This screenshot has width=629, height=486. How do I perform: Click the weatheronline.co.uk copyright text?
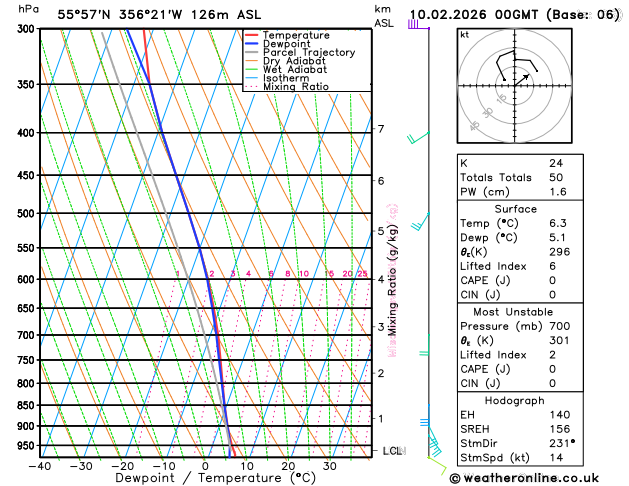pyautogui.click(x=524, y=478)
